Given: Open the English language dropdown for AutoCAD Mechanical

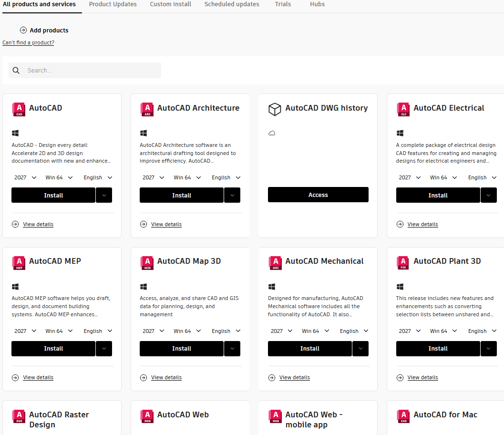Looking at the screenshot, I should coord(354,331).
